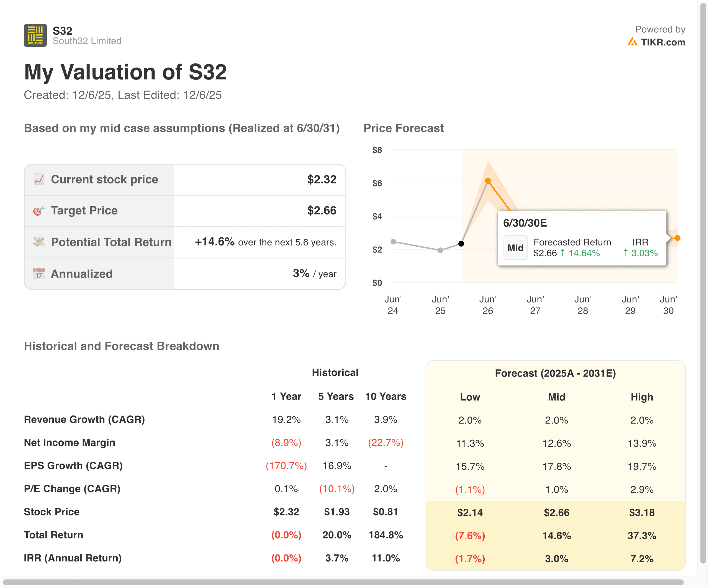This screenshot has height=588, width=709.
Task: Click the money icon beside Potential Total Return
Action: click(39, 242)
